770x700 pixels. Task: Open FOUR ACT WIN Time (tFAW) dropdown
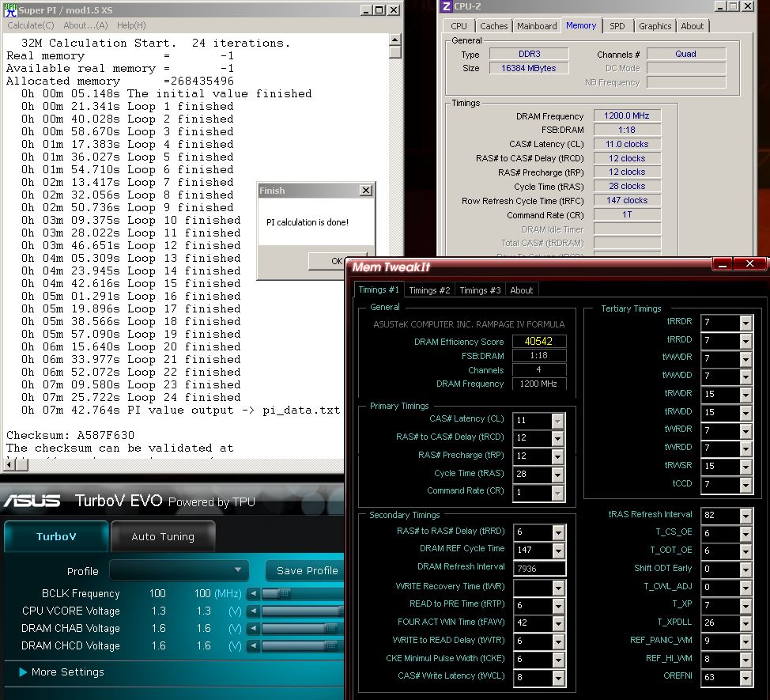(x=558, y=622)
